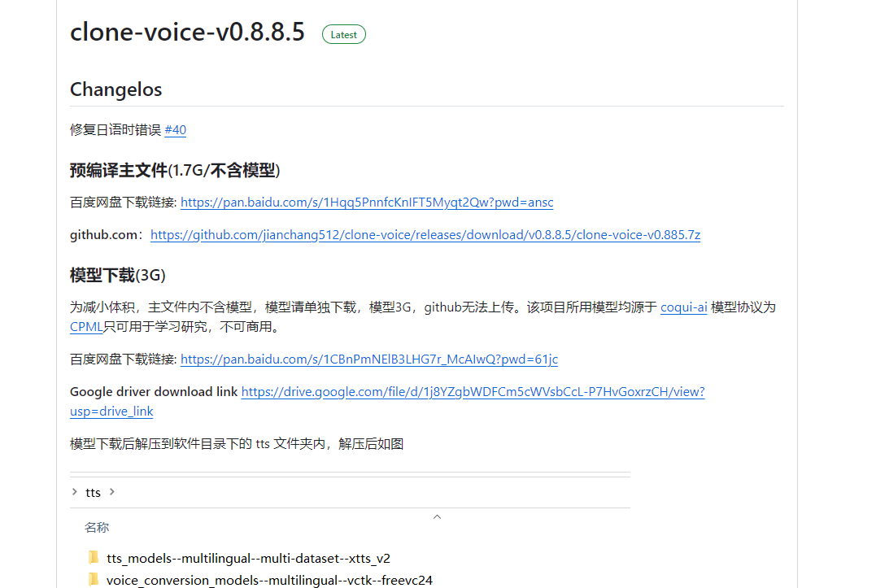Click the folder icon for the xtts_v2 folder

[x=94, y=557]
